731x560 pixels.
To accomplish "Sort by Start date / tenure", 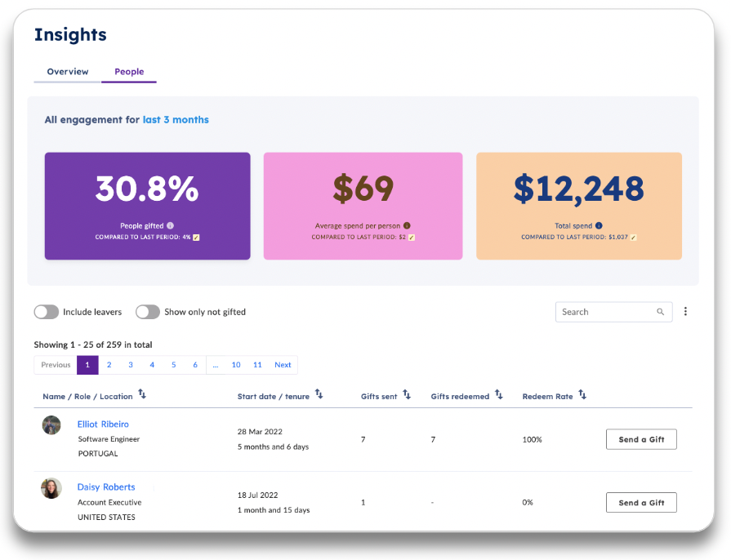I will click(x=319, y=394).
